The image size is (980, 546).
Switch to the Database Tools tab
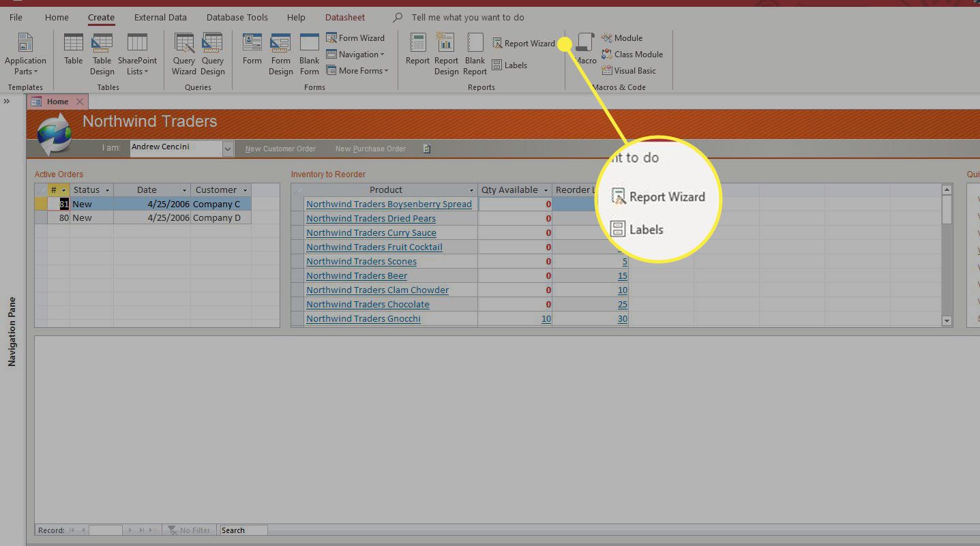[x=237, y=17]
